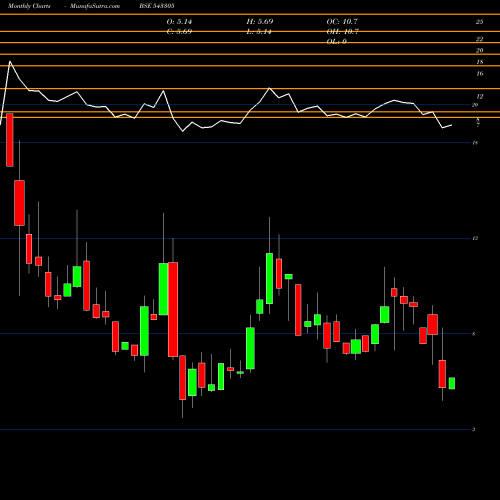
Task: Click the 'C: 5.69' close value
Action: (x=179, y=32)
